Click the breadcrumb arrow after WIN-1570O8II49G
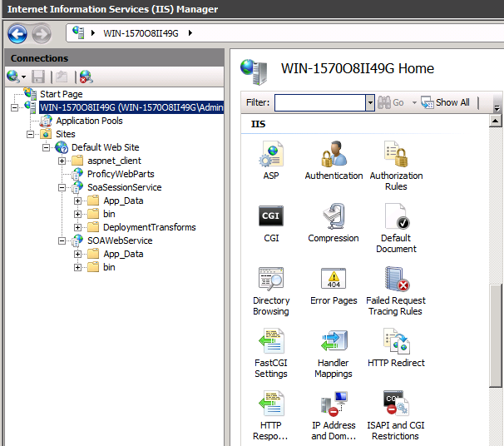Screen dimensions: 504x446 point(190,32)
